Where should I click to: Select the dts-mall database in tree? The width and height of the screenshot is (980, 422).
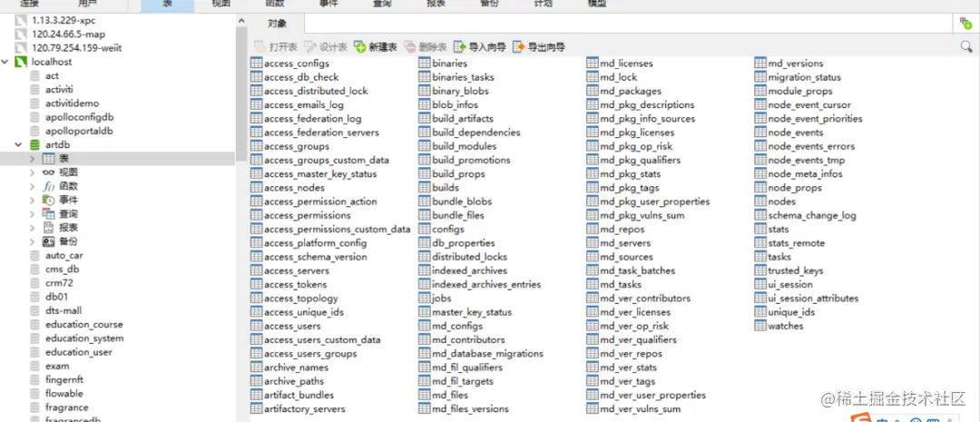[64, 310]
